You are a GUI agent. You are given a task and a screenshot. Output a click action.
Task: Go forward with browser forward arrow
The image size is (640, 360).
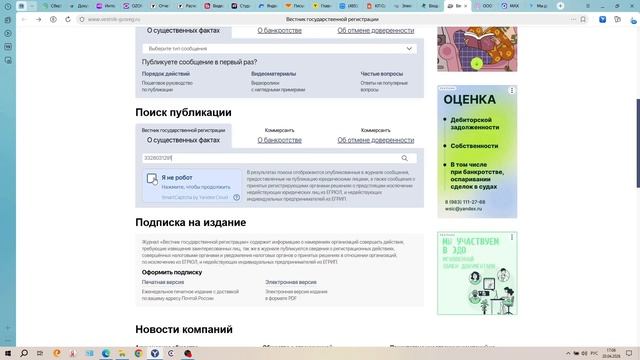pyautogui.click(x=38, y=19)
